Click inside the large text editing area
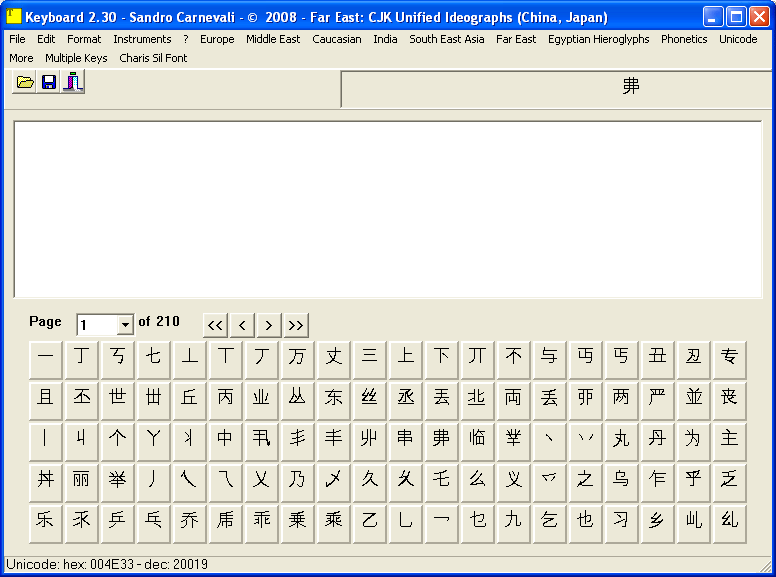The width and height of the screenshot is (776, 577). click(388, 209)
